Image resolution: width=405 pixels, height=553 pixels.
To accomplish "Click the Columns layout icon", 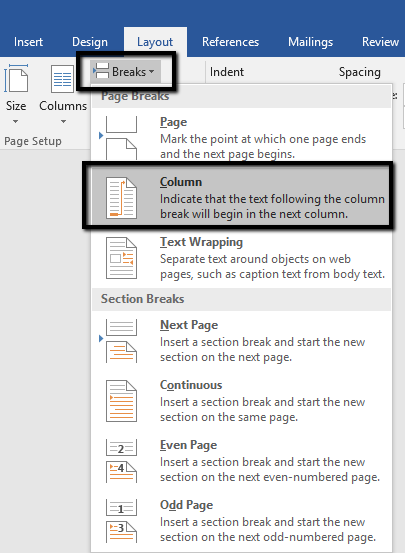I will click(x=62, y=79).
